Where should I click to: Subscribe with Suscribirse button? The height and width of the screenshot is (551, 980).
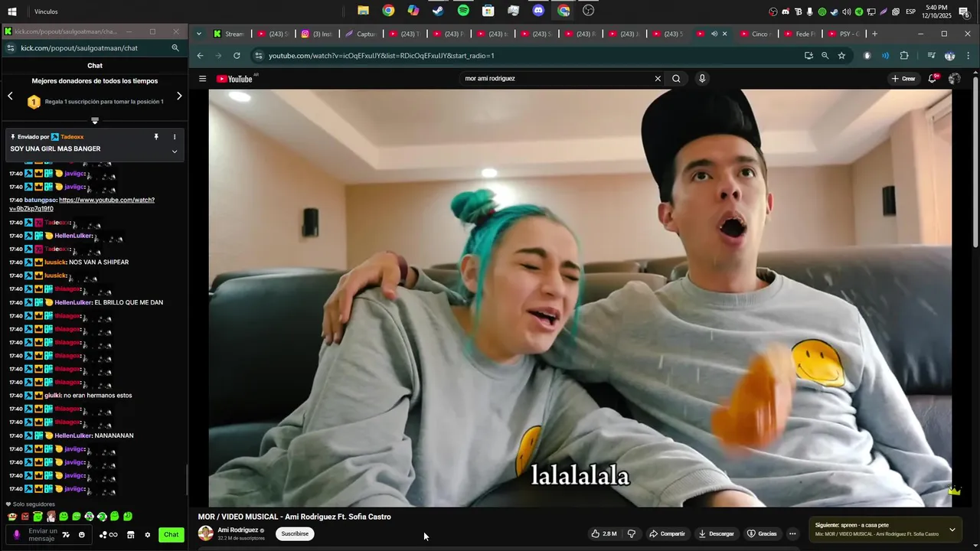295,533
